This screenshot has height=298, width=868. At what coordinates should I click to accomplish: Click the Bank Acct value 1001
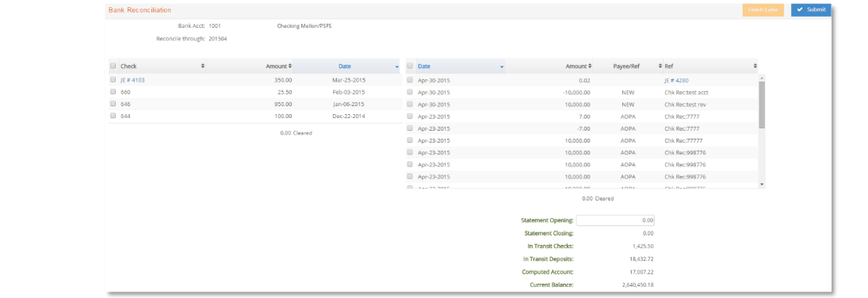pos(215,25)
